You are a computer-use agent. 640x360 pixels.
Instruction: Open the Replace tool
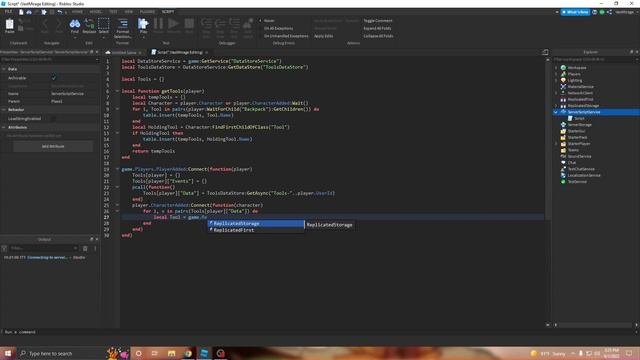(x=89, y=25)
